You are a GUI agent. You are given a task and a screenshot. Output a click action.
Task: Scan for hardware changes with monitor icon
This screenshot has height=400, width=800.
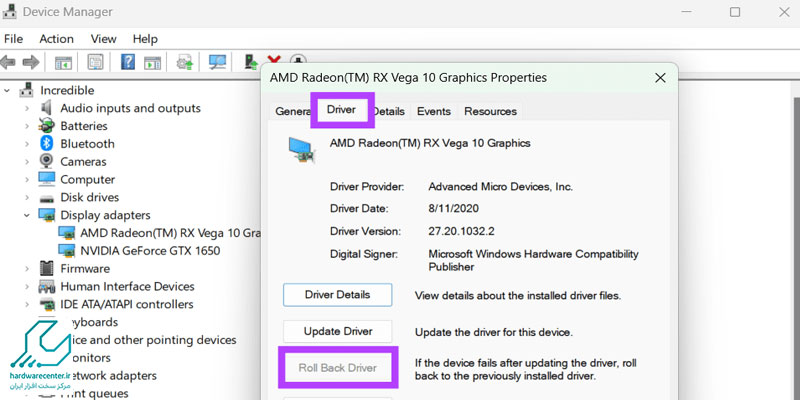click(x=217, y=62)
